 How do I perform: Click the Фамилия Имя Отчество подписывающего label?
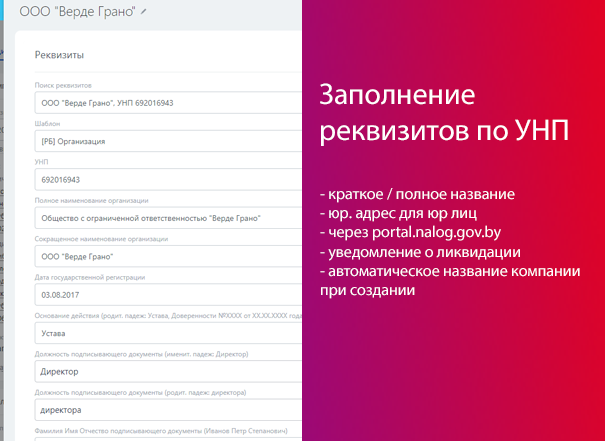pyautogui.click(x=150, y=430)
